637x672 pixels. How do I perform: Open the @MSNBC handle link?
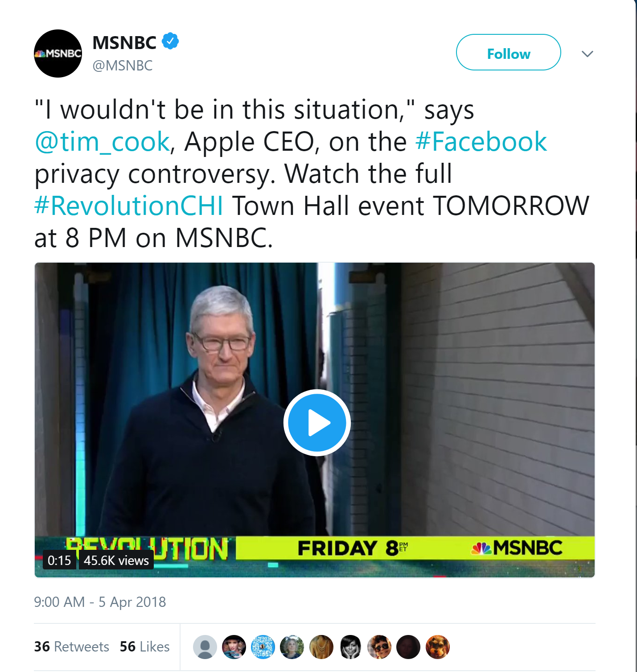pyautogui.click(x=123, y=66)
